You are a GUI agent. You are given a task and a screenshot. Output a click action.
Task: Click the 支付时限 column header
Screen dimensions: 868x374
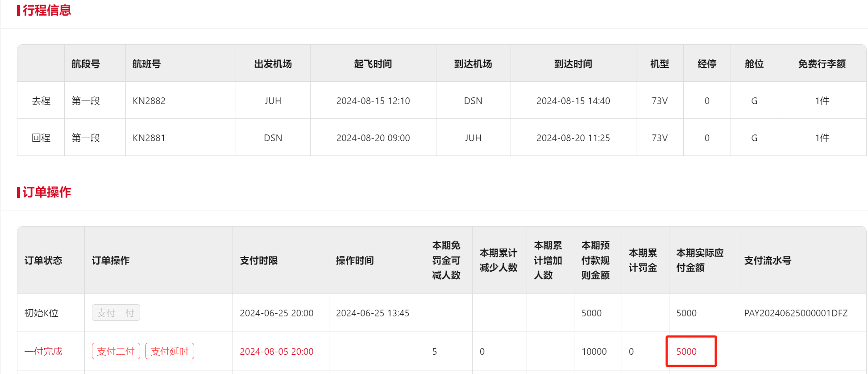(x=258, y=261)
